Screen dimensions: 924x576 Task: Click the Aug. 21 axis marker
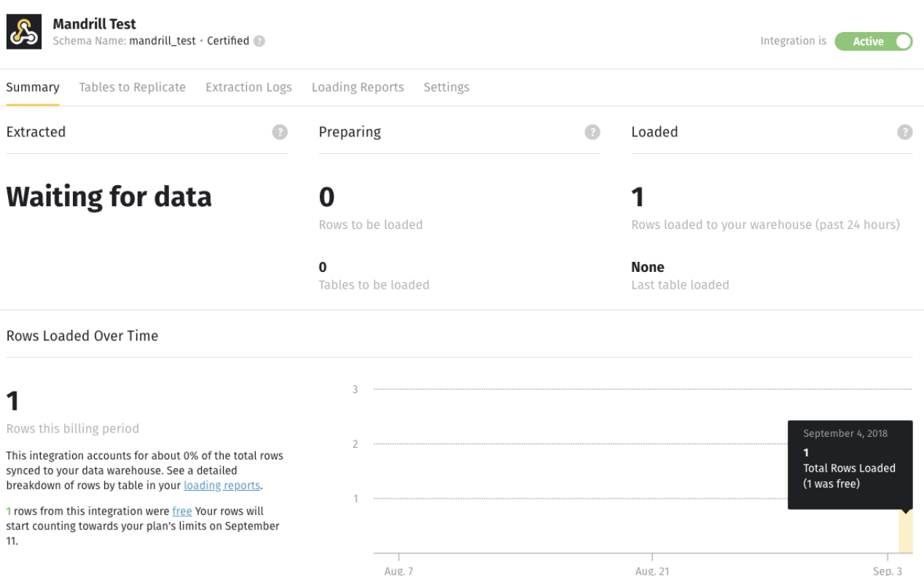click(x=651, y=570)
